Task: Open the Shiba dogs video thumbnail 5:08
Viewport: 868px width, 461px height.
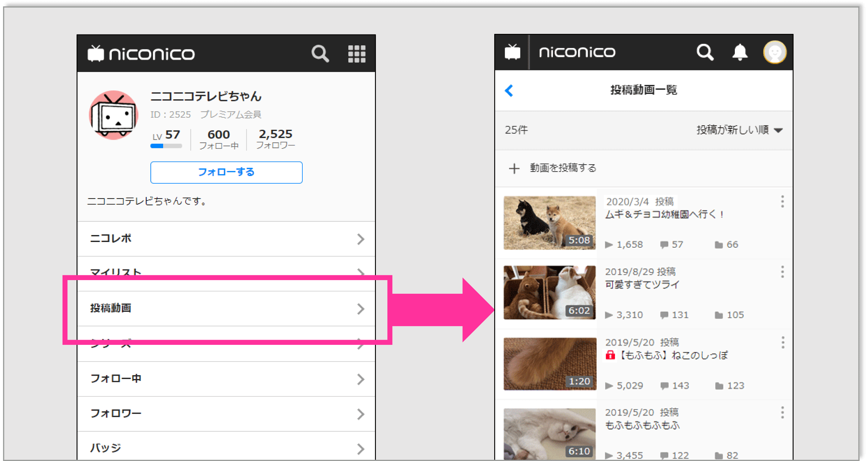Action: pyautogui.click(x=549, y=223)
